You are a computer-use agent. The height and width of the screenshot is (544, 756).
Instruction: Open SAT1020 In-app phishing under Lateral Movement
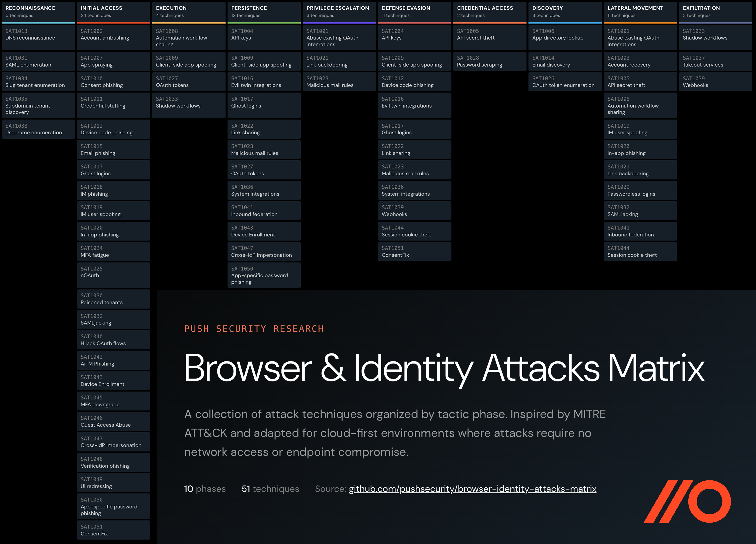click(640, 149)
